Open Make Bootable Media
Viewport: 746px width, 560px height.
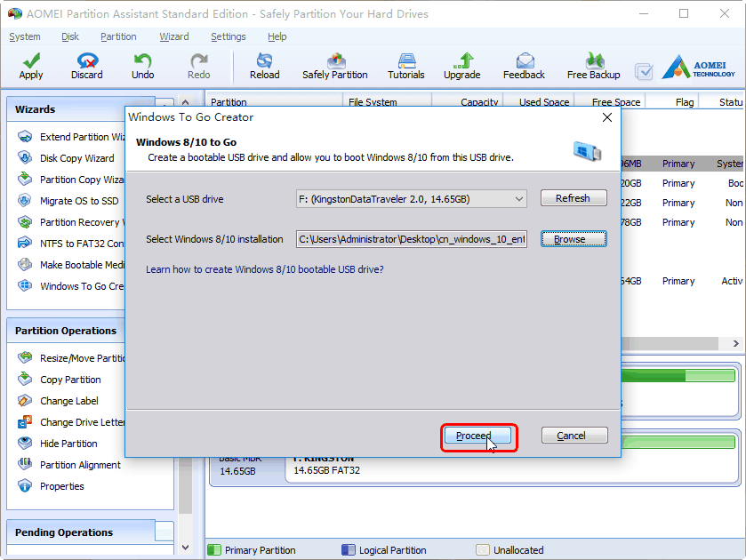pos(71,265)
